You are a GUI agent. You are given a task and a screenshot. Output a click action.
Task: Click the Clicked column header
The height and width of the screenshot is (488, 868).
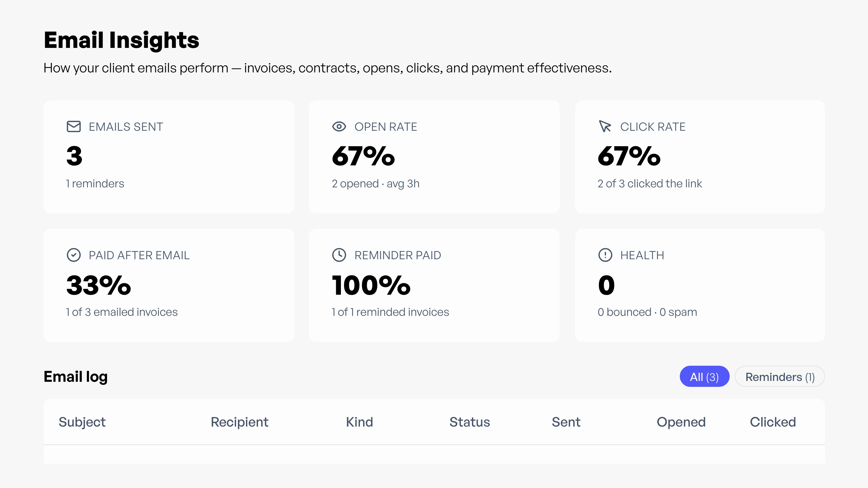click(x=773, y=422)
